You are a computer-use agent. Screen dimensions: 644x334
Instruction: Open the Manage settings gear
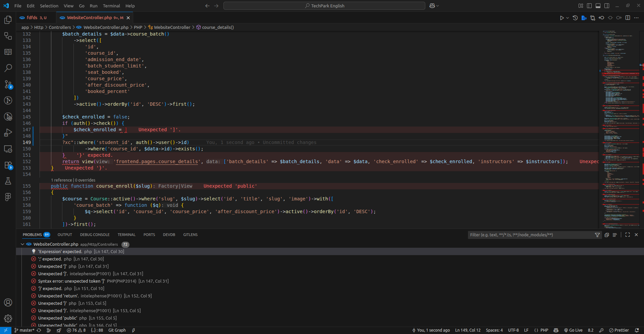[x=8, y=318]
